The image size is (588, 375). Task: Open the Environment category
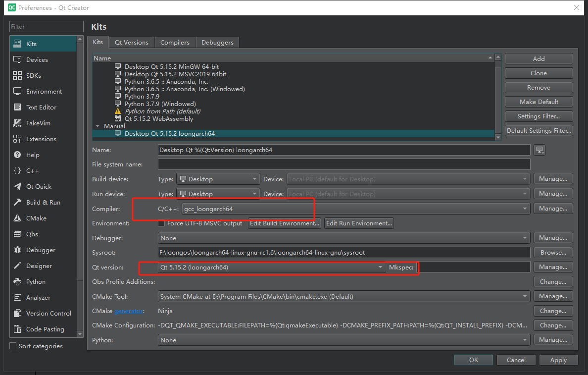click(43, 91)
